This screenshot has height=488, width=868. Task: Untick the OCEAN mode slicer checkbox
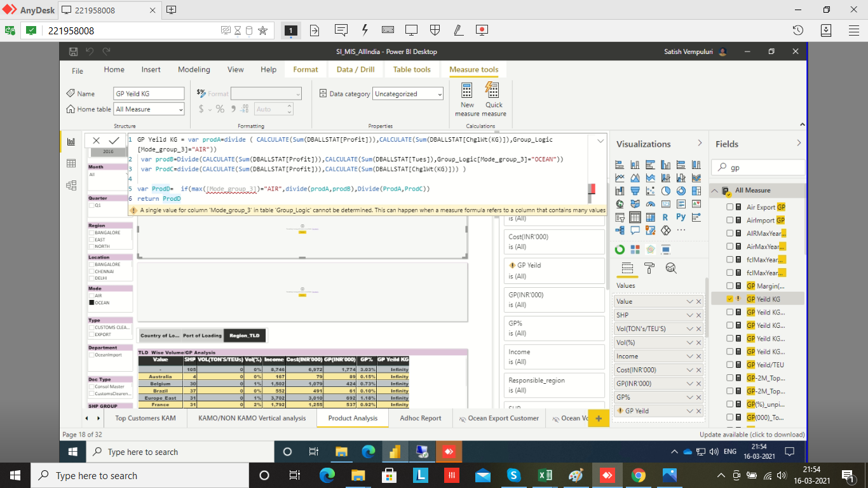point(92,302)
